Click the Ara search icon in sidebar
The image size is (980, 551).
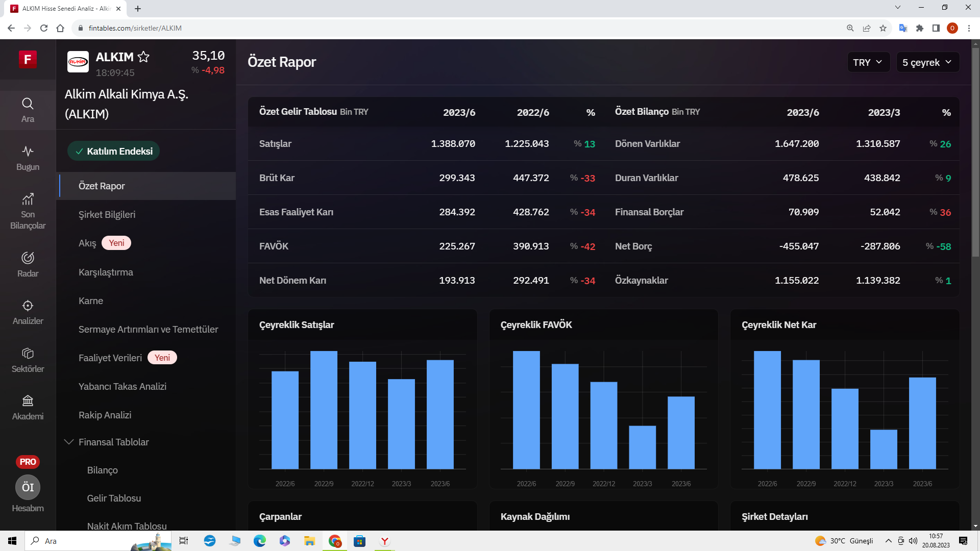point(28,104)
